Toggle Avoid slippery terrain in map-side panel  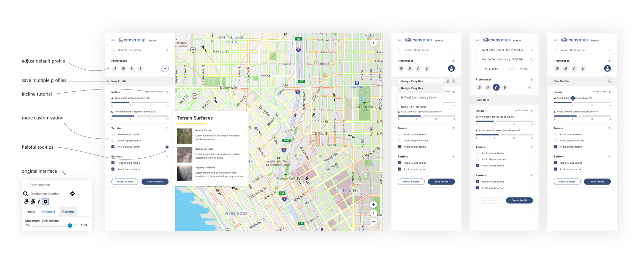click(113, 141)
